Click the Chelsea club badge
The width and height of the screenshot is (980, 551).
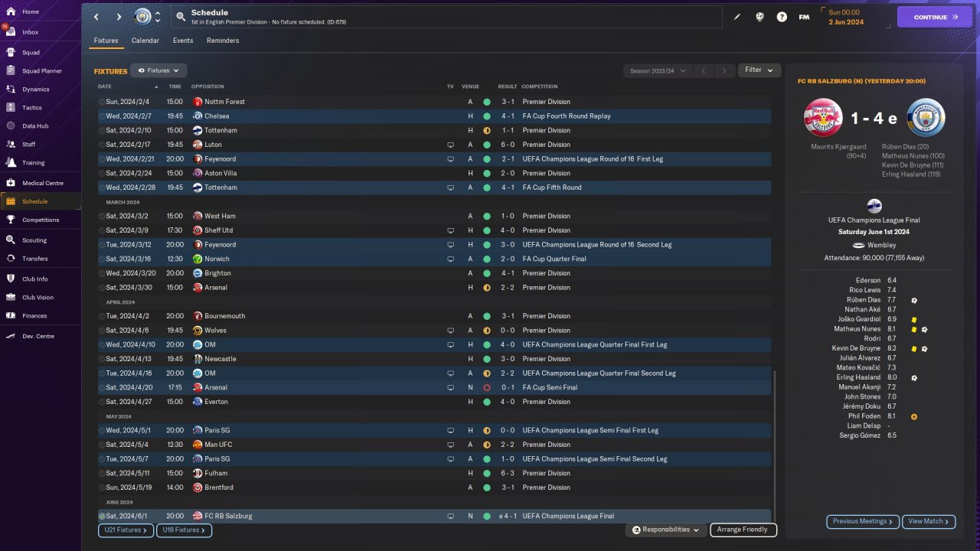point(198,116)
